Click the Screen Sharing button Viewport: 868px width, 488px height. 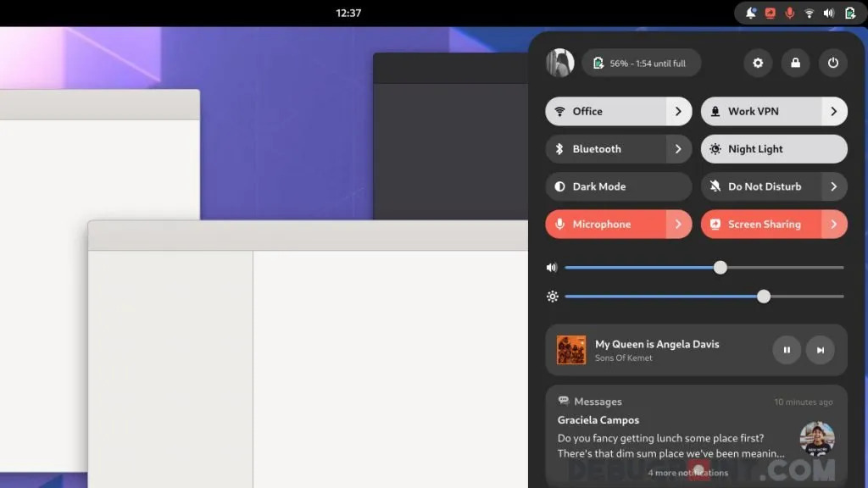pyautogui.click(x=760, y=225)
